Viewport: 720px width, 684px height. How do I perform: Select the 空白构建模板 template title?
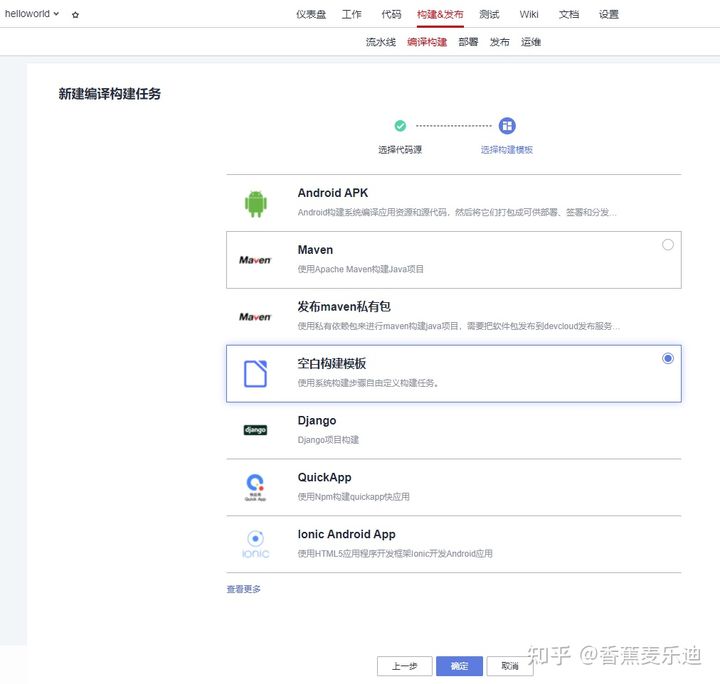pyautogui.click(x=332, y=364)
